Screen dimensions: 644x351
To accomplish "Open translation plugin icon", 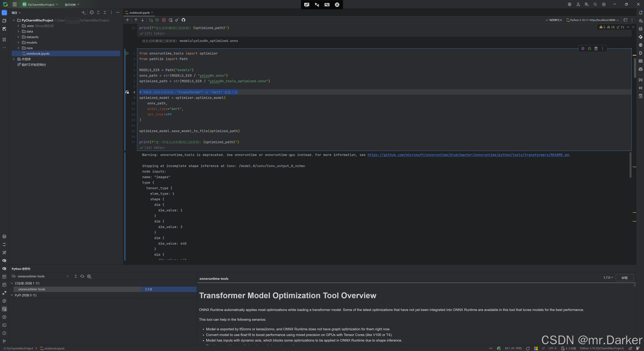I will 586,4.
